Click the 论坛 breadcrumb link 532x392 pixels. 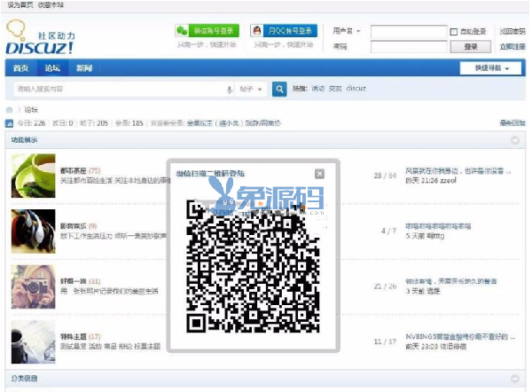pyautogui.click(x=31, y=110)
